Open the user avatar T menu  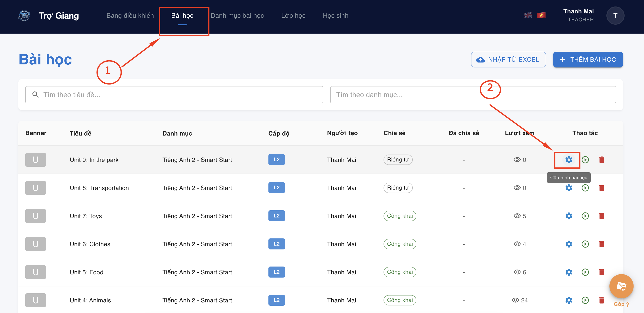tap(615, 16)
